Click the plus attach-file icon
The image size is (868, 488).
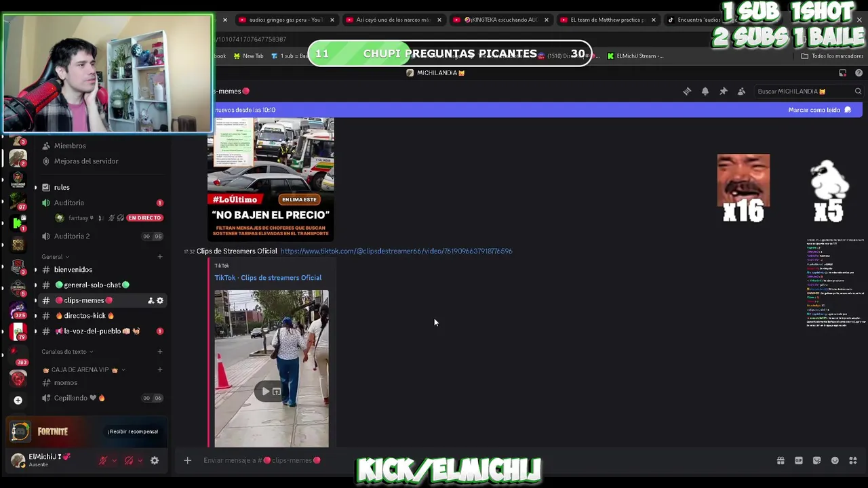pyautogui.click(x=187, y=460)
